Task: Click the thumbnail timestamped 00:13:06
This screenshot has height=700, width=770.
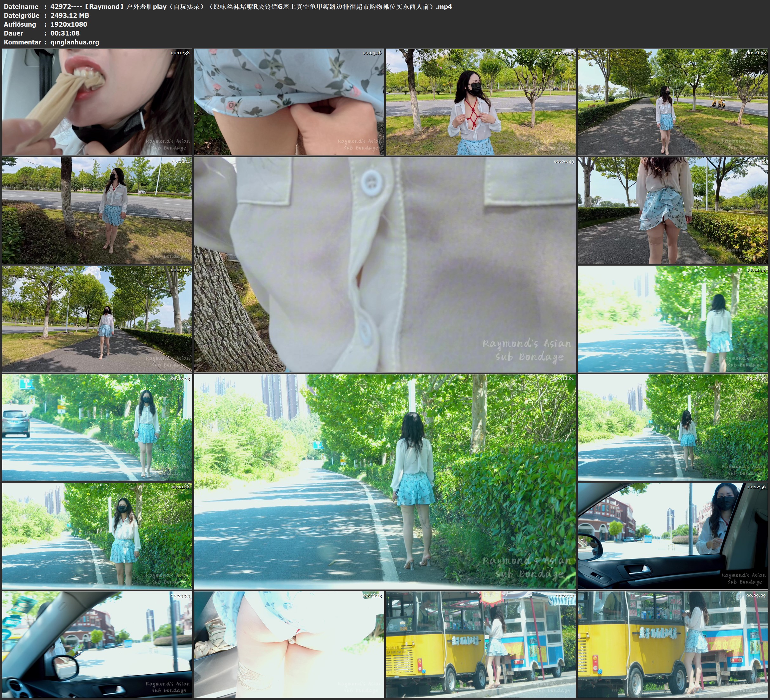Action: click(97, 319)
